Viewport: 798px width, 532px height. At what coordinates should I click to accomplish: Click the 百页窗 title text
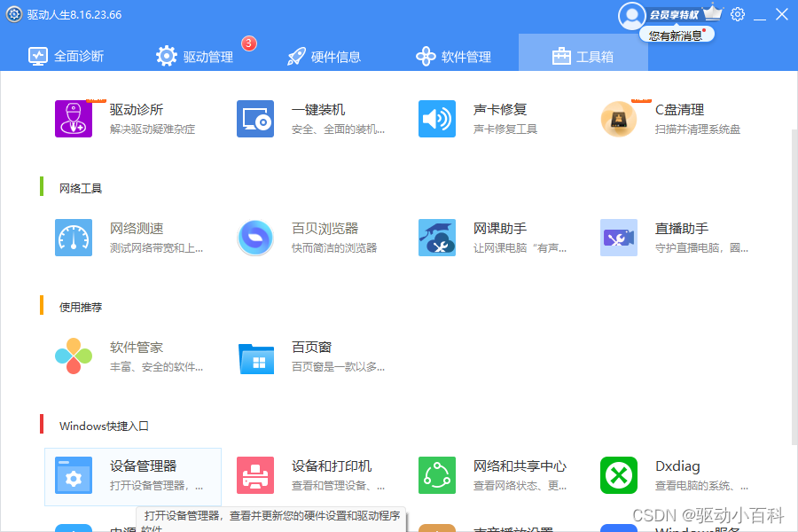[x=311, y=348]
